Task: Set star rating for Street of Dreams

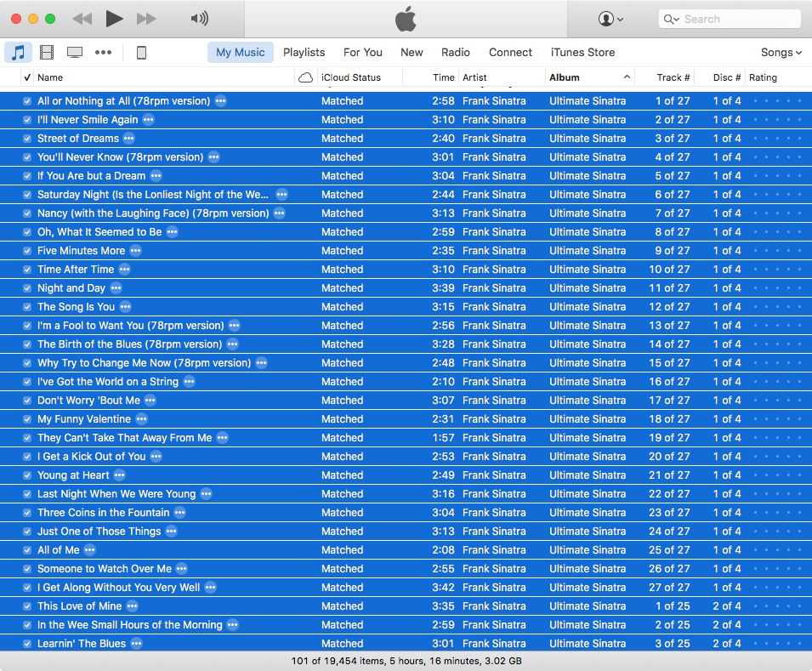Action: click(x=777, y=139)
